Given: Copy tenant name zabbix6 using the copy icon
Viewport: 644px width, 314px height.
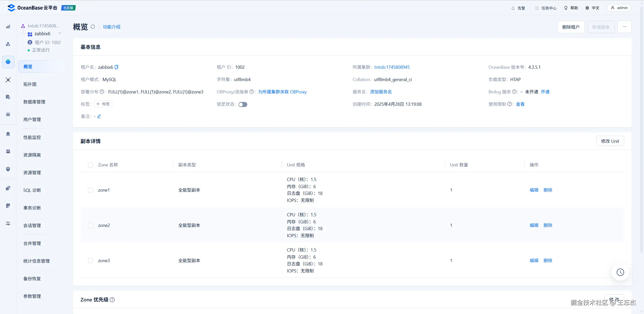Looking at the screenshot, I should tap(116, 67).
